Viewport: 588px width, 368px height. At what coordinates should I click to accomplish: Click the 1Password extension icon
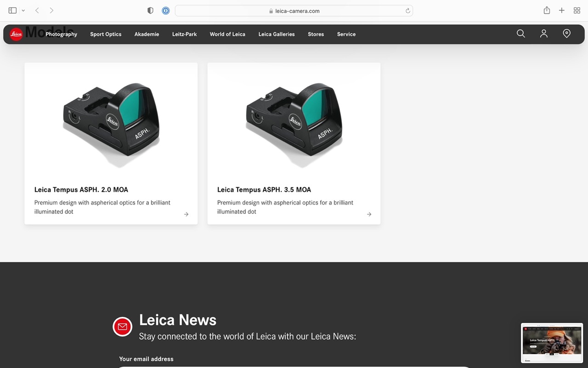click(x=166, y=11)
